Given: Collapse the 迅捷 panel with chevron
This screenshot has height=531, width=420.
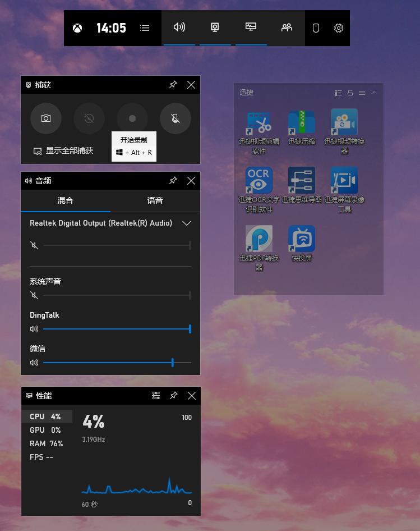Looking at the screenshot, I should tap(374, 93).
